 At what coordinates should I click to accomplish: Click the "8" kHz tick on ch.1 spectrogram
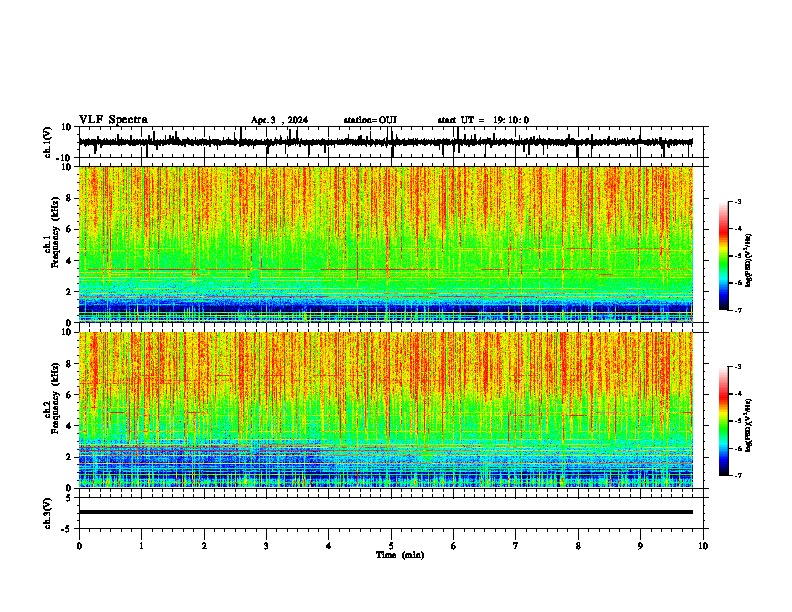pos(70,198)
